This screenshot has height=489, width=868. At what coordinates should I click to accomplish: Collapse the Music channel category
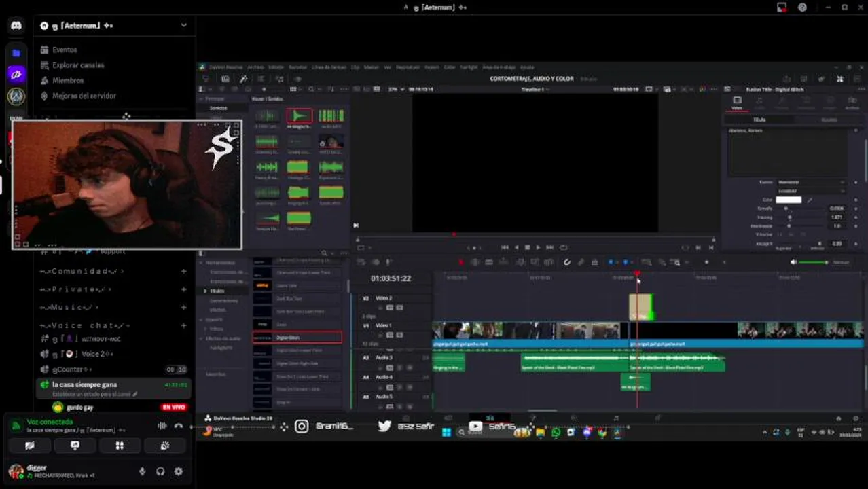70,307
